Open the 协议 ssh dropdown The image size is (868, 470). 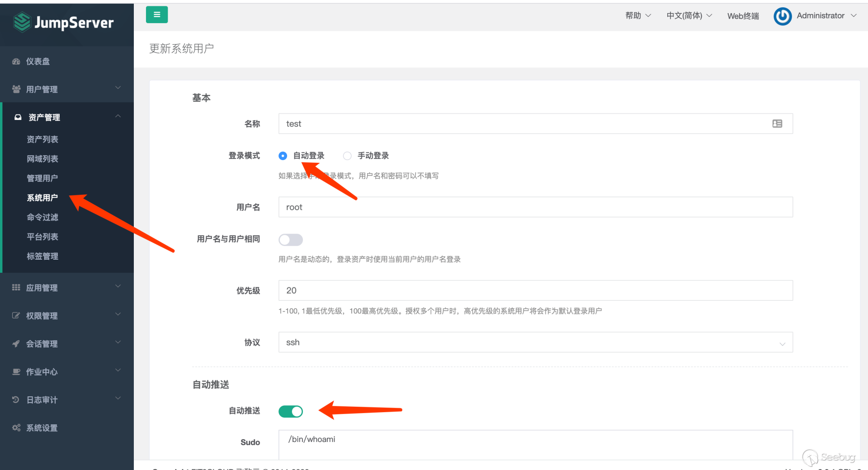(x=535, y=342)
